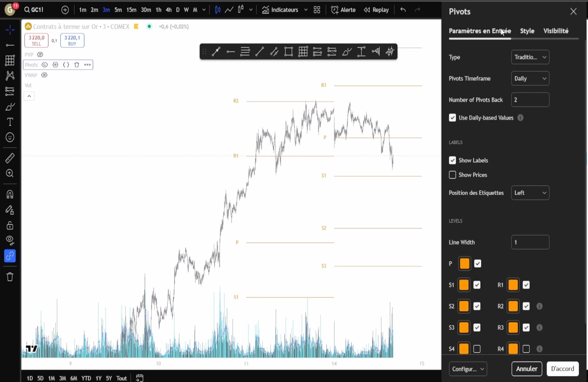Uncheck Use Daily-based Values
Viewport: 588px width, 382px height.
(x=452, y=117)
